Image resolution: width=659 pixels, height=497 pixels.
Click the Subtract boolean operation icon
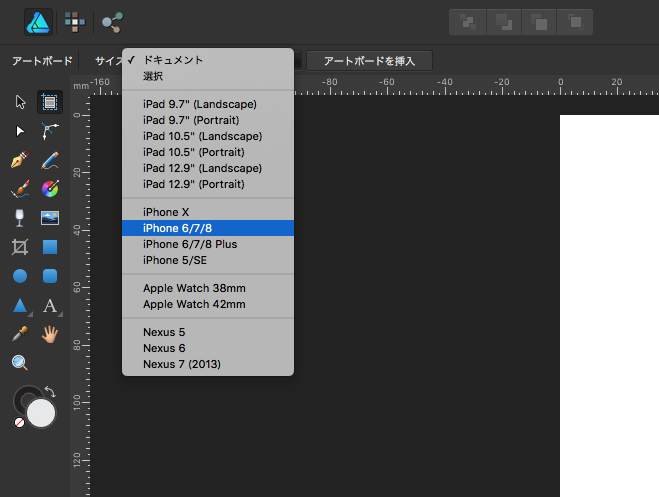pyautogui.click(x=503, y=22)
